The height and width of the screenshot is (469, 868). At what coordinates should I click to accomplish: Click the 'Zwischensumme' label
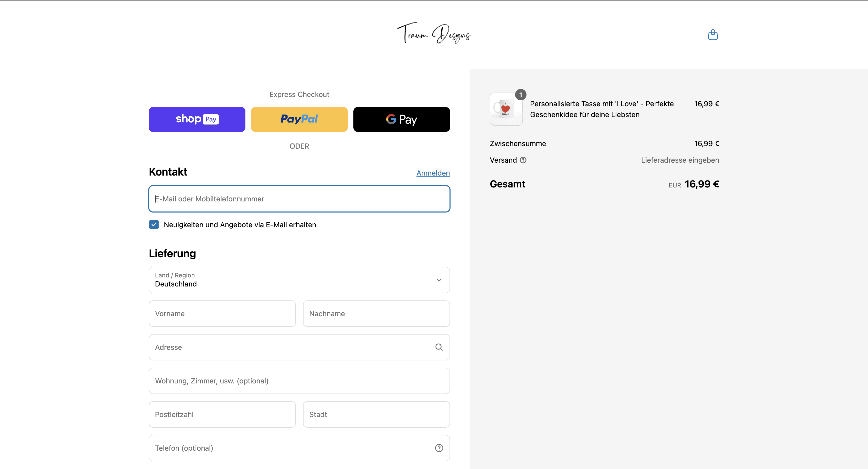(518, 144)
